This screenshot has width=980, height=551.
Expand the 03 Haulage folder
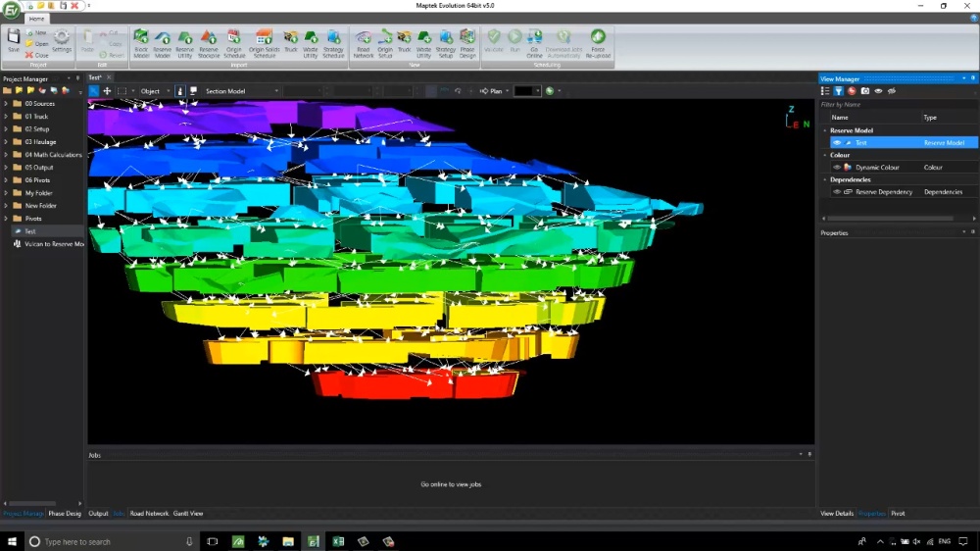[6, 142]
